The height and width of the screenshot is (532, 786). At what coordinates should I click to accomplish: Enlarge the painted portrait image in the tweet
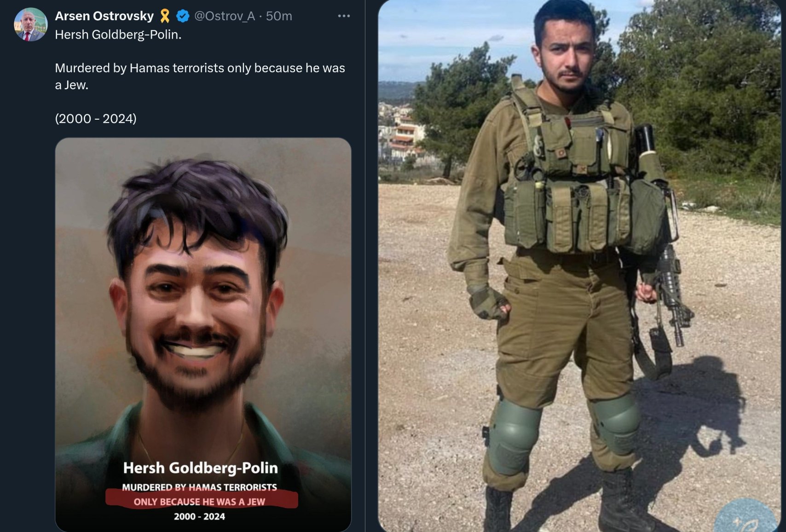pyautogui.click(x=203, y=335)
